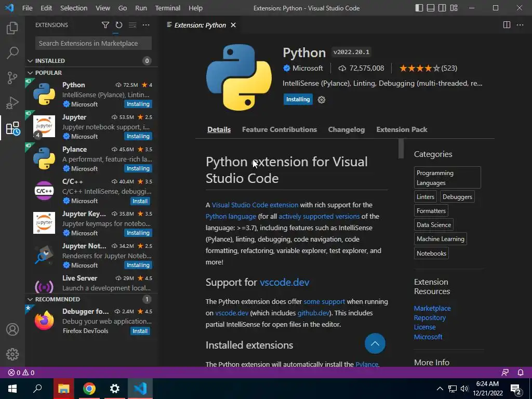This screenshot has height=399, width=532.
Task: Customize layout icon in title bar
Action: tap(454, 8)
